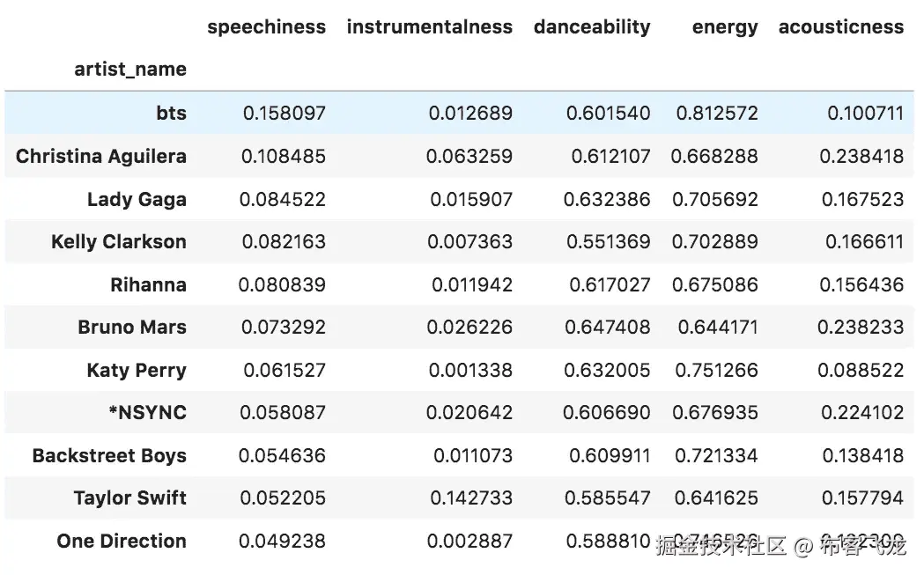
Task: Click the artist_name index label
Action: click(130, 70)
